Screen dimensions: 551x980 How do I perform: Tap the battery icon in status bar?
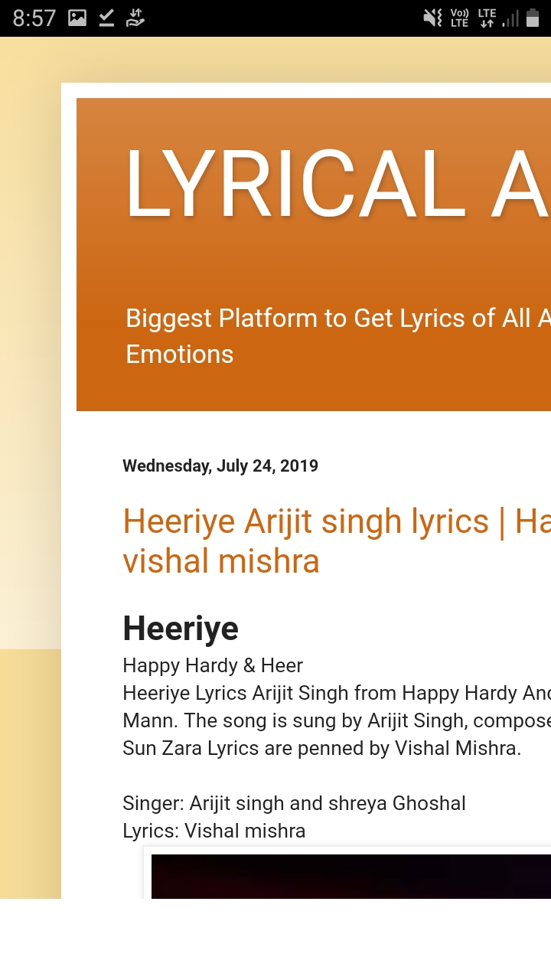[533, 18]
